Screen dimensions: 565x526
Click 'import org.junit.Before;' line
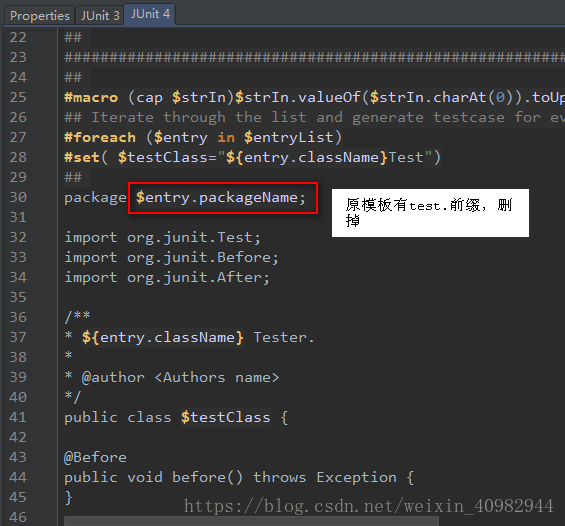click(171, 258)
